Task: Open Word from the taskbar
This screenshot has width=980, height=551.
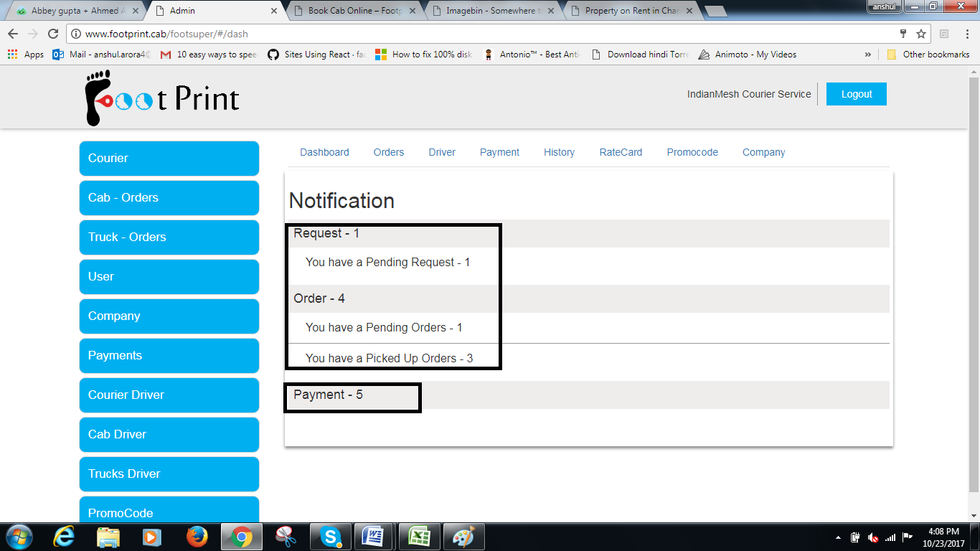Action: click(x=374, y=537)
